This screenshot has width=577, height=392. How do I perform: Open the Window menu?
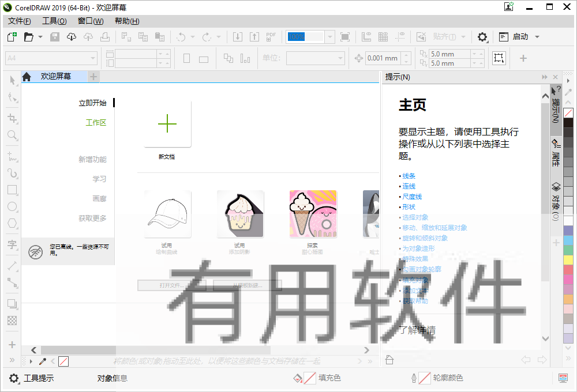click(91, 21)
